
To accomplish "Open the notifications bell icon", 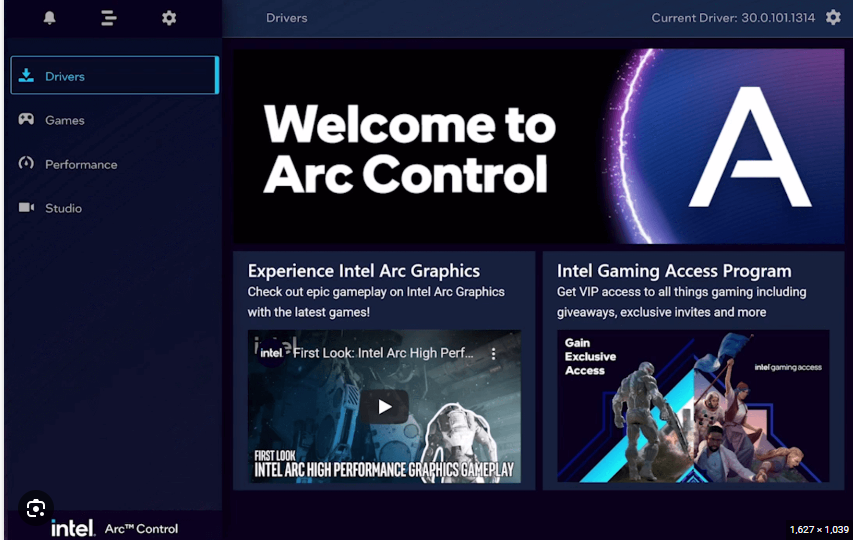I will pos(50,18).
